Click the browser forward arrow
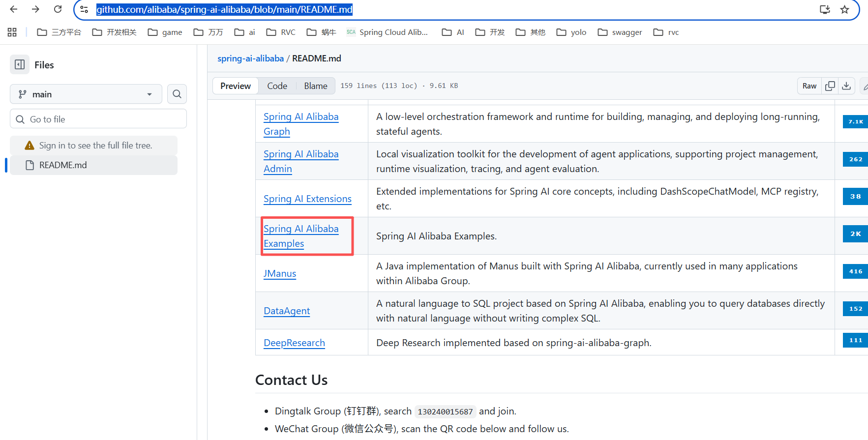Screen dimensions: 868x440 point(35,9)
